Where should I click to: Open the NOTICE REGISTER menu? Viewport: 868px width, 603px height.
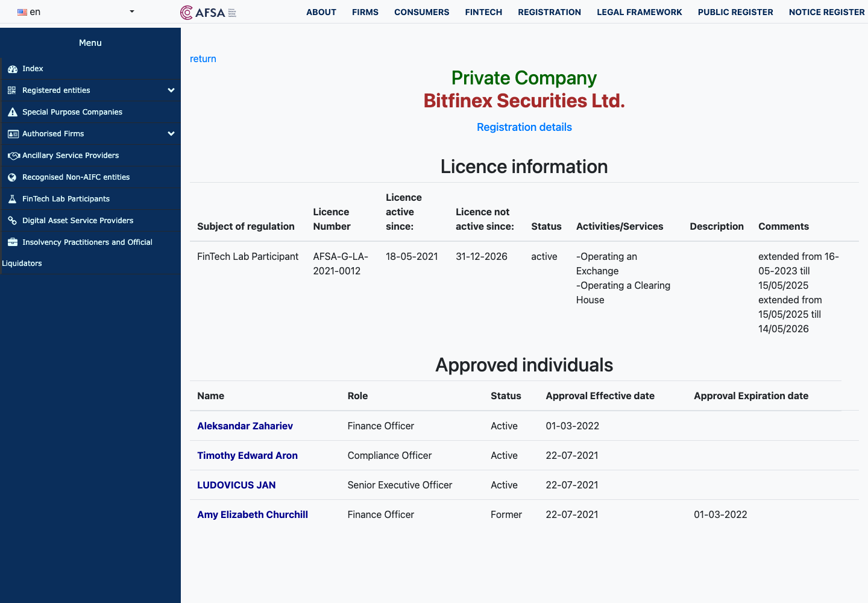pos(827,12)
